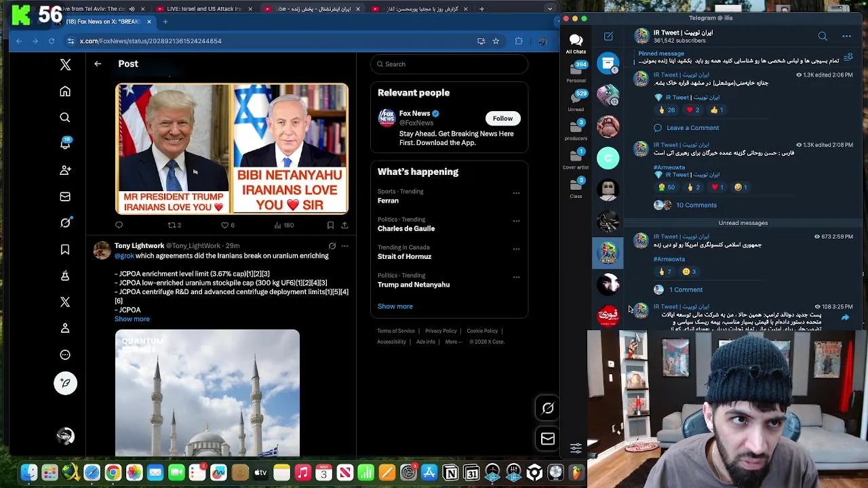Image resolution: width=868 pixels, height=488 pixels.
Task: Open @grok mention link
Action: [124, 256]
